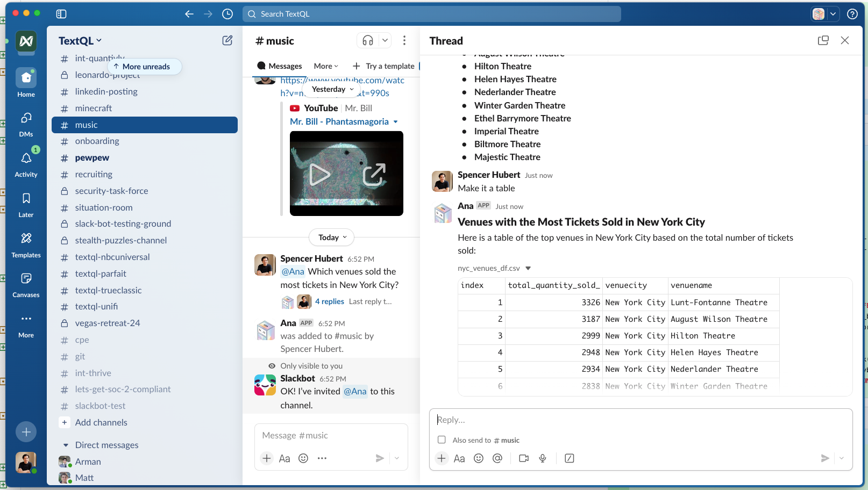Image resolution: width=868 pixels, height=490 pixels.
Task: Click the @Ana mention in Slackbot message
Action: coord(355,391)
